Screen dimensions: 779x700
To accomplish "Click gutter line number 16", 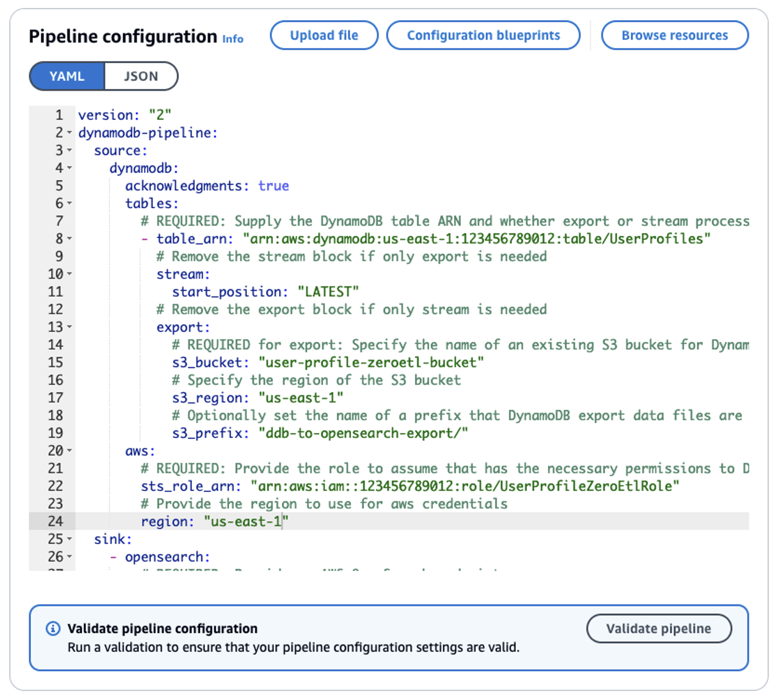I will pos(55,380).
